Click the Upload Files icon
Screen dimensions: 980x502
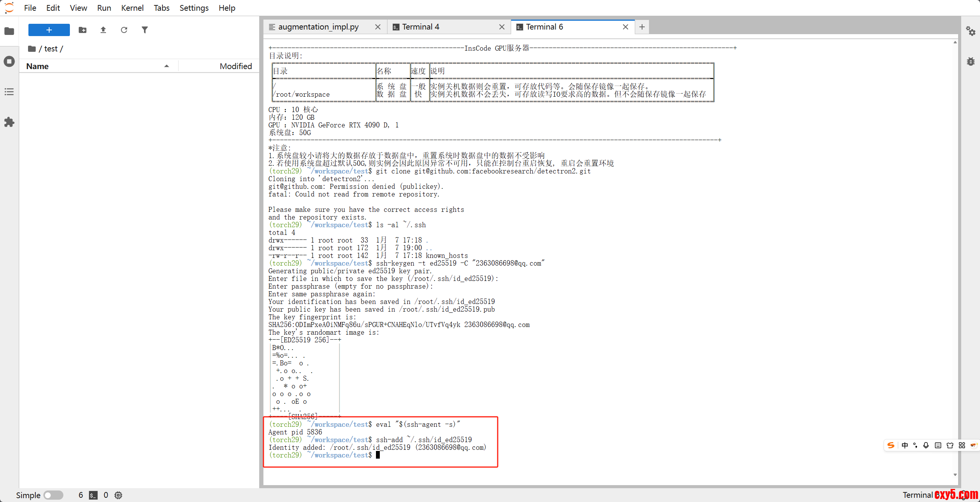point(103,30)
